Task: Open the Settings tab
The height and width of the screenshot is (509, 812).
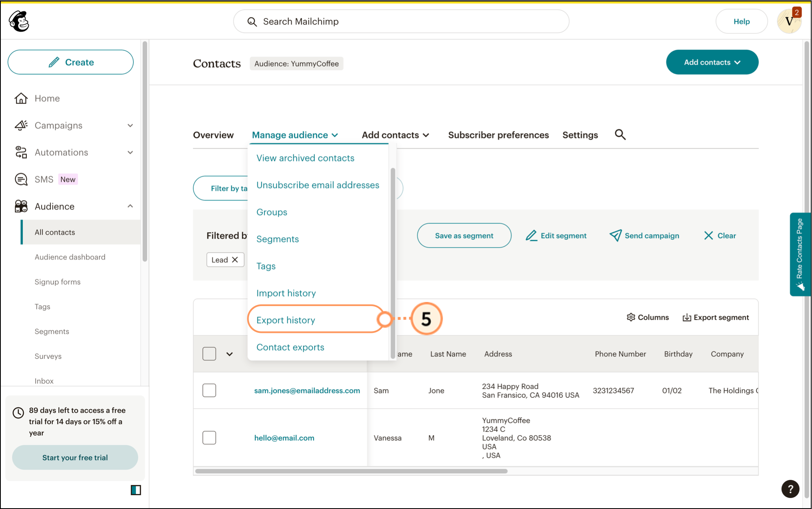Action: coord(580,135)
